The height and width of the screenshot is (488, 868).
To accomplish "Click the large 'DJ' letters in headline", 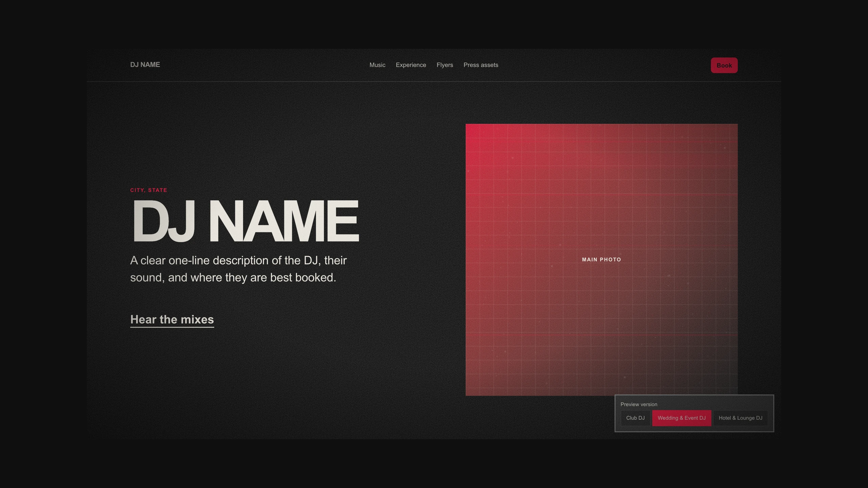I will (x=163, y=221).
